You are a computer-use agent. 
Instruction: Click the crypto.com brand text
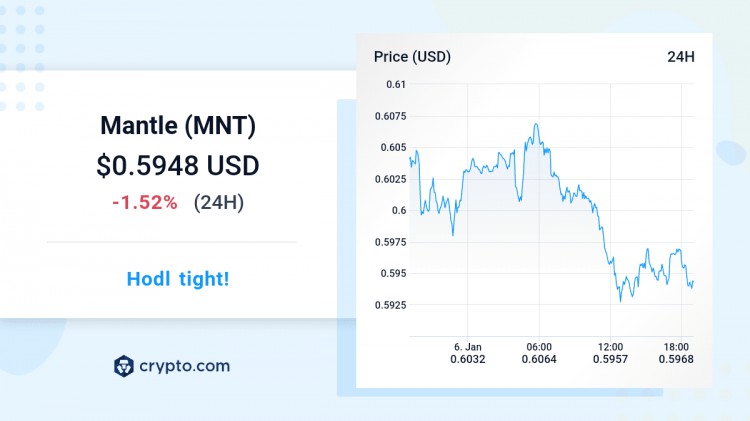pyautogui.click(x=185, y=366)
